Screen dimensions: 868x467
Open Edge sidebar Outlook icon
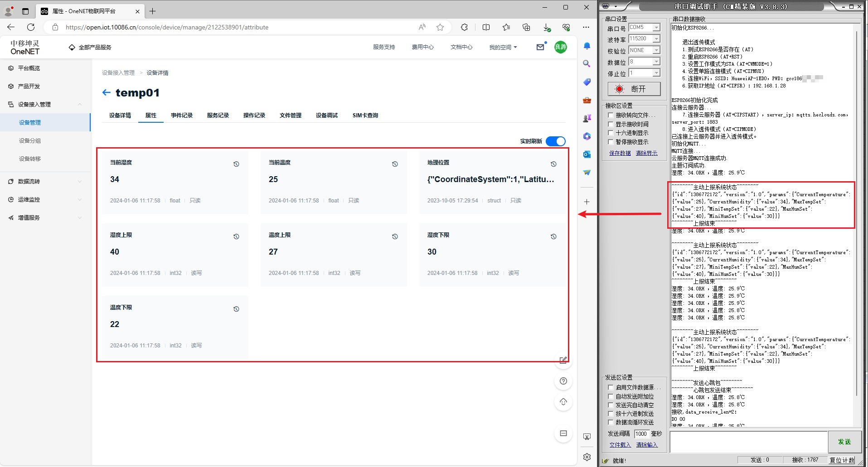(x=587, y=154)
